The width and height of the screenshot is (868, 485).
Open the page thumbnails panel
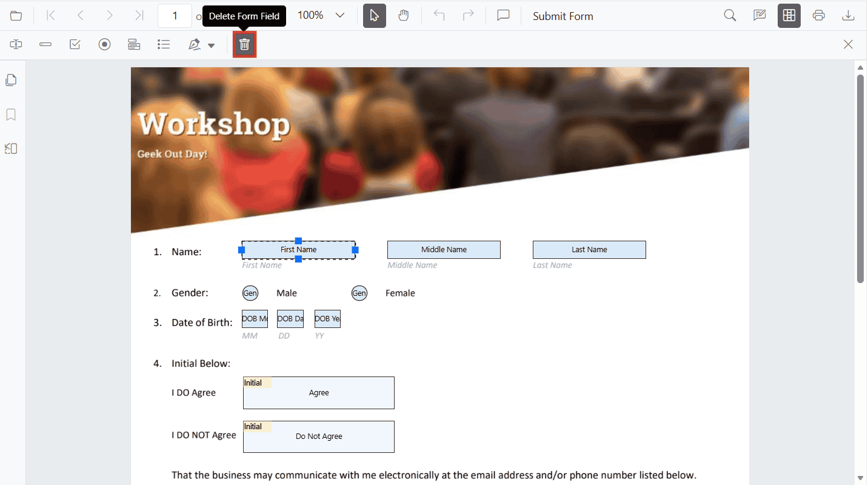(x=11, y=79)
